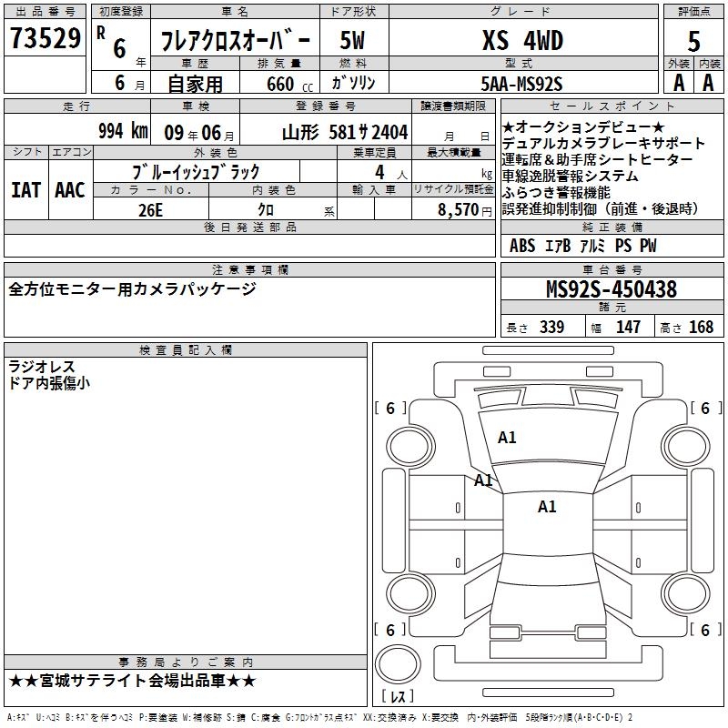The width and height of the screenshot is (728, 728).
Task: Click the overall evaluation score 5
Action: [693, 41]
